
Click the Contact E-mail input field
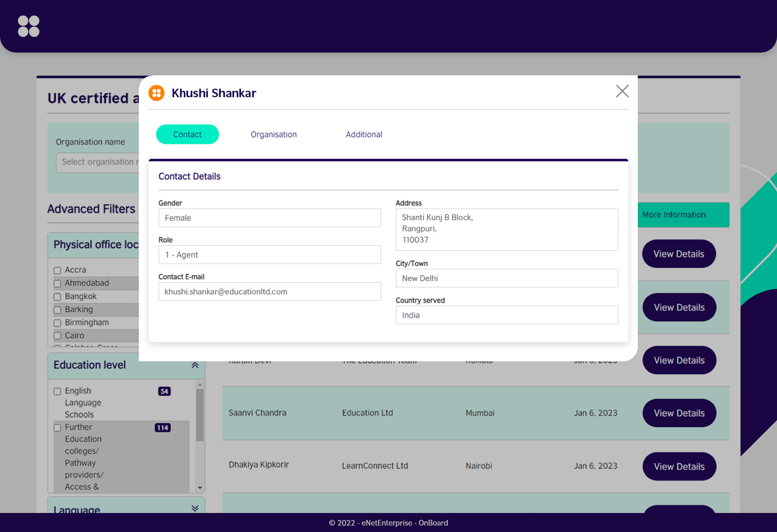(269, 291)
